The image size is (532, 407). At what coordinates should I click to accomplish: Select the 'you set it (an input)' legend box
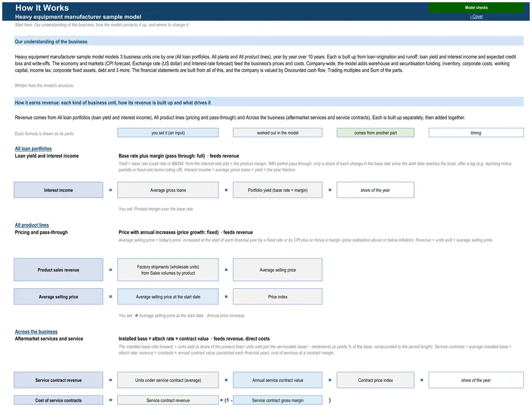point(168,133)
